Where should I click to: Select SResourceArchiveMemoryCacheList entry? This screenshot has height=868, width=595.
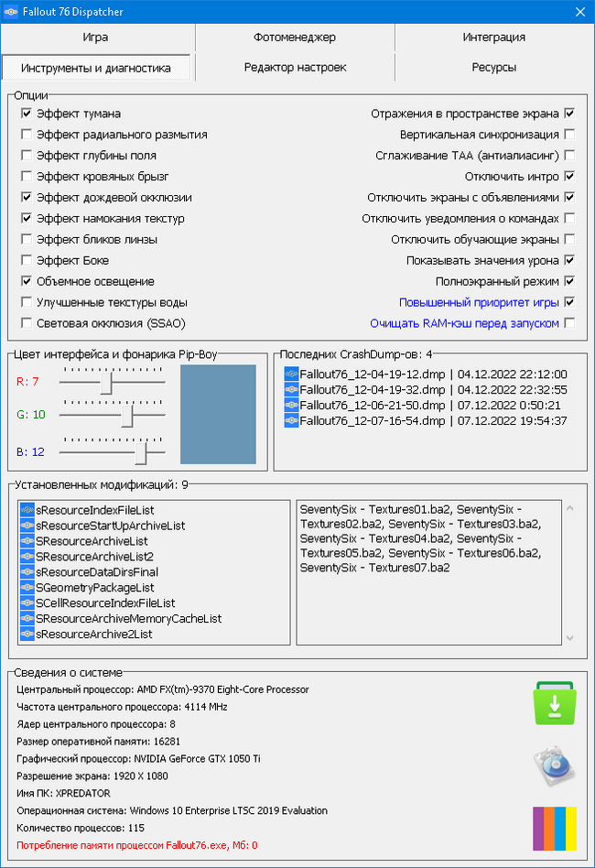click(121, 618)
